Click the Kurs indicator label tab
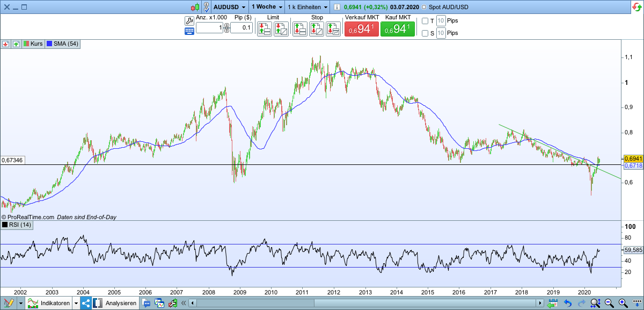 (33, 44)
